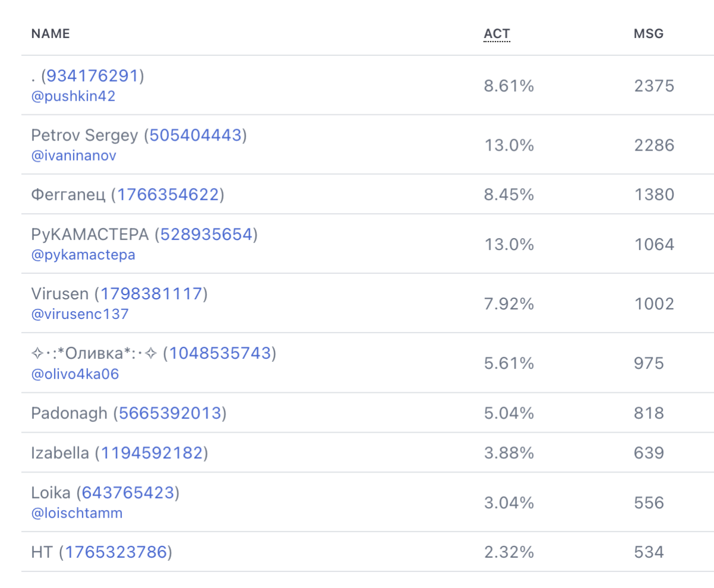This screenshot has width=714, height=588.
Task: Open Petrov Sergey ID 505404443 link
Action: (x=196, y=135)
